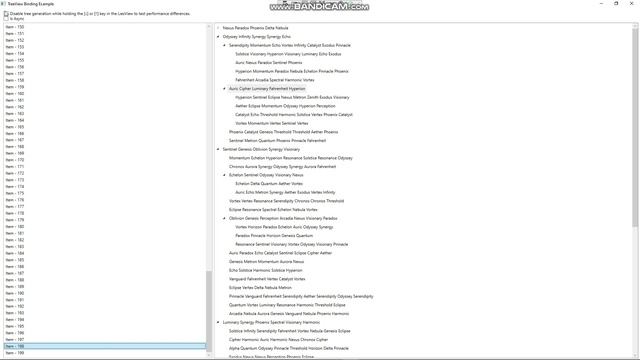Select list entry 'Item - 150'

[x=105, y=27]
